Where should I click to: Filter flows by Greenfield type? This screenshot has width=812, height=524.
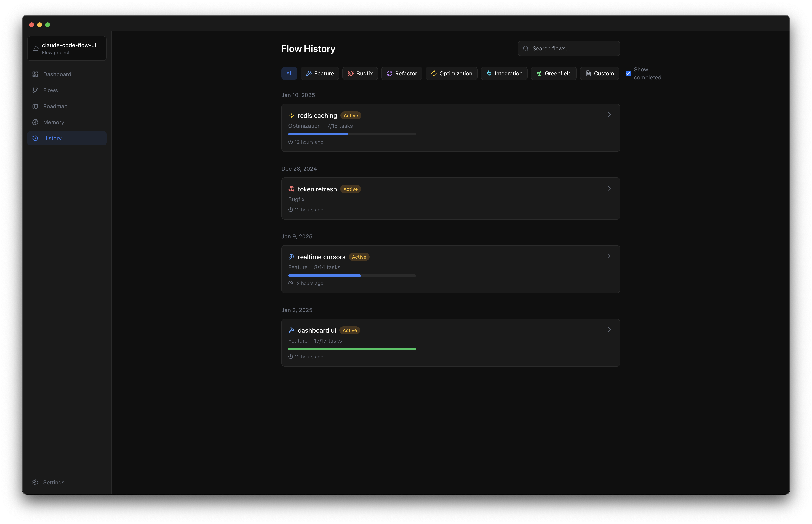(554, 73)
